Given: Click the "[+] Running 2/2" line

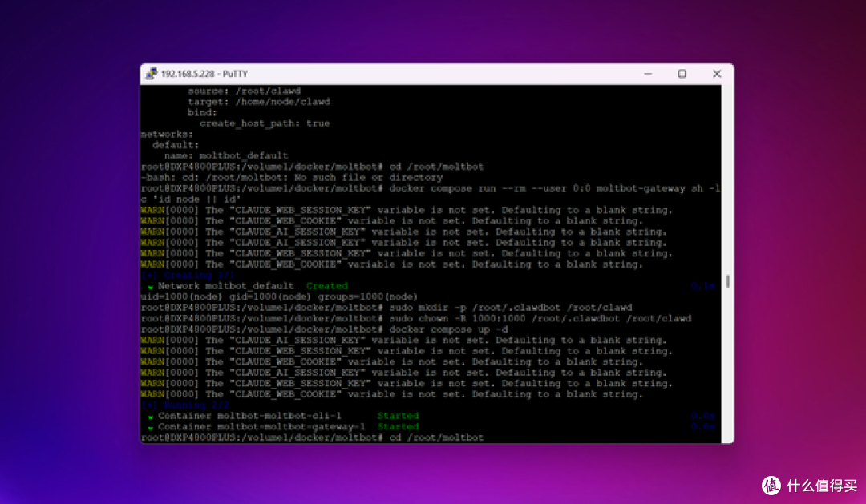Looking at the screenshot, I should point(185,405).
